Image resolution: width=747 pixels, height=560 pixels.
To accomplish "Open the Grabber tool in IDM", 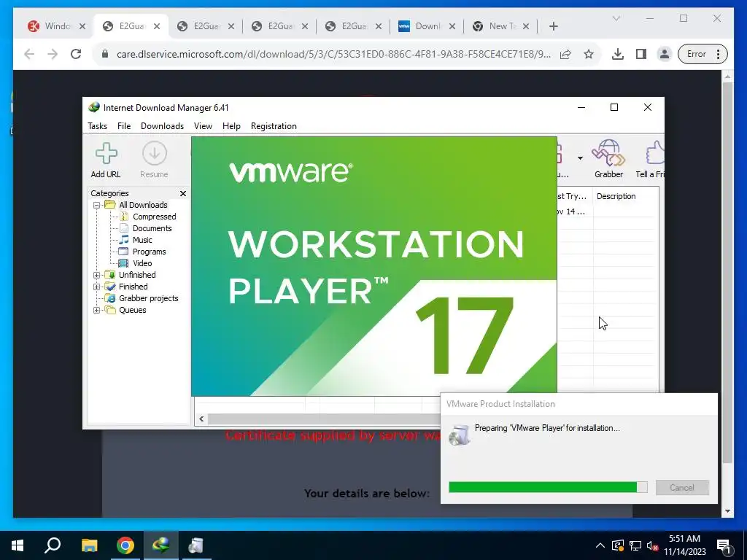I will 608,160.
